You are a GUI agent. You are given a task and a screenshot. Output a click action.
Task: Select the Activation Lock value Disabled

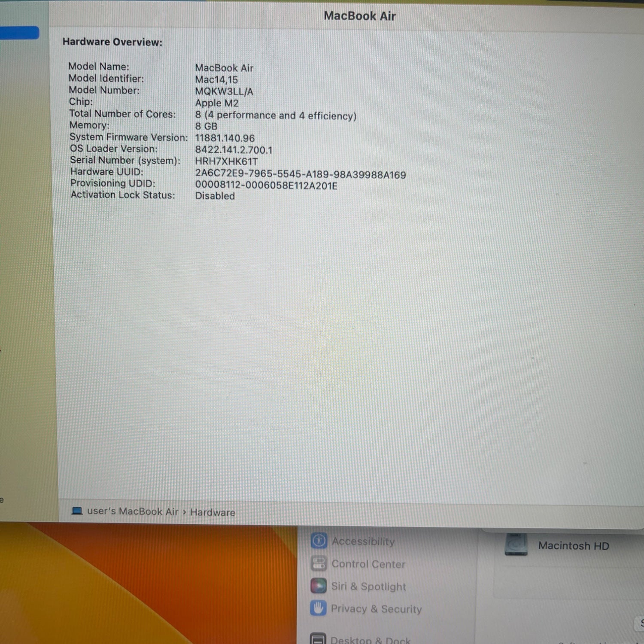tap(215, 196)
